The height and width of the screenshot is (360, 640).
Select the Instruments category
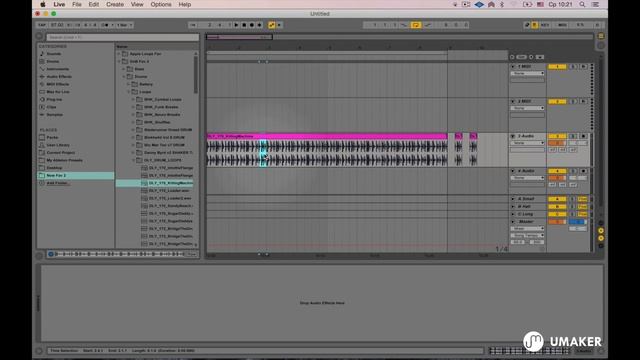pyautogui.click(x=58, y=69)
